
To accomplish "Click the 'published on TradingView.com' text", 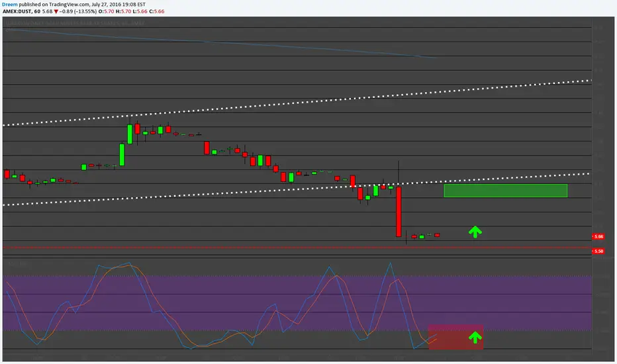I will 54,5.
